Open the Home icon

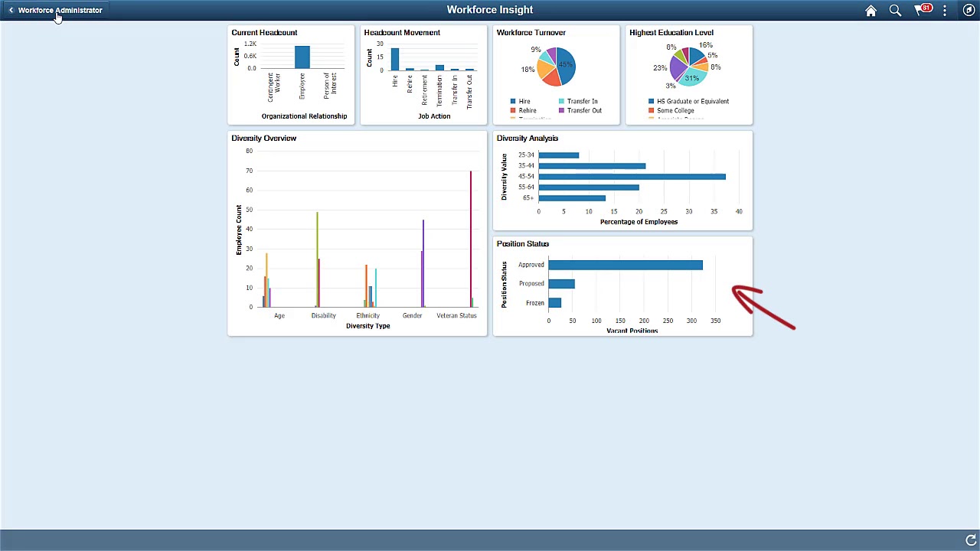point(871,10)
